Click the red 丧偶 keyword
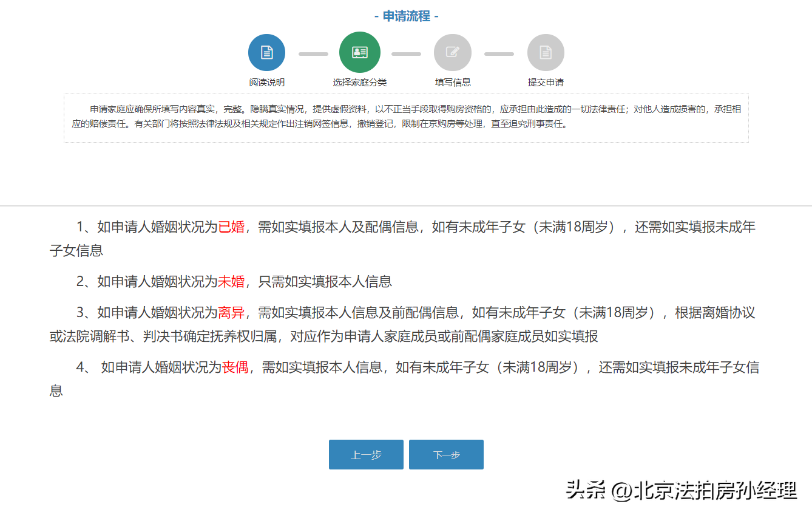The image size is (812, 515). [x=235, y=367]
